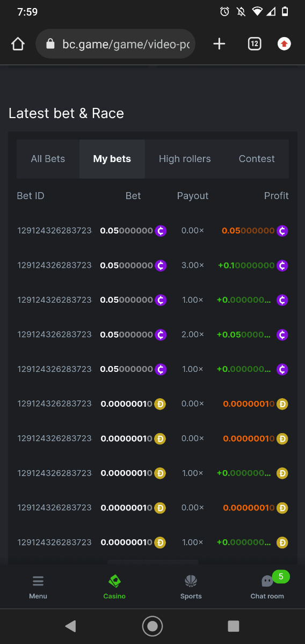This screenshot has width=305, height=644.
Task: Tap the red update arrow icon
Action: [x=284, y=44]
